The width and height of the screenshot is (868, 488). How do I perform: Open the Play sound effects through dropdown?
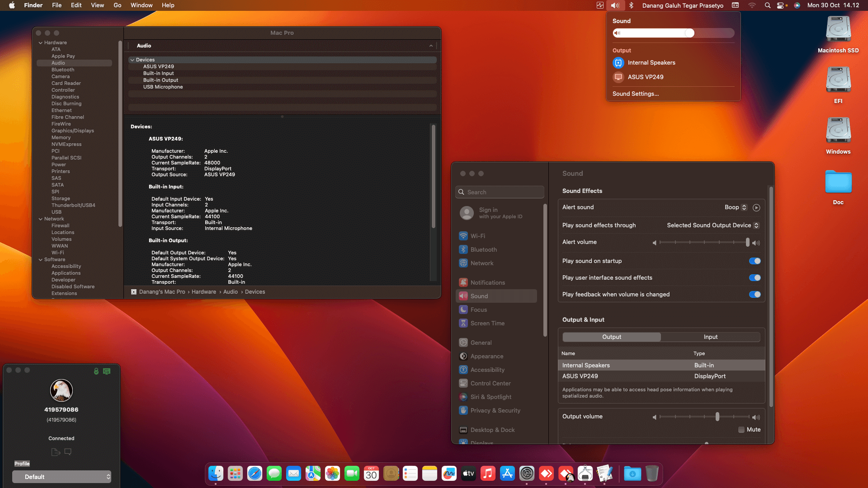click(x=713, y=225)
